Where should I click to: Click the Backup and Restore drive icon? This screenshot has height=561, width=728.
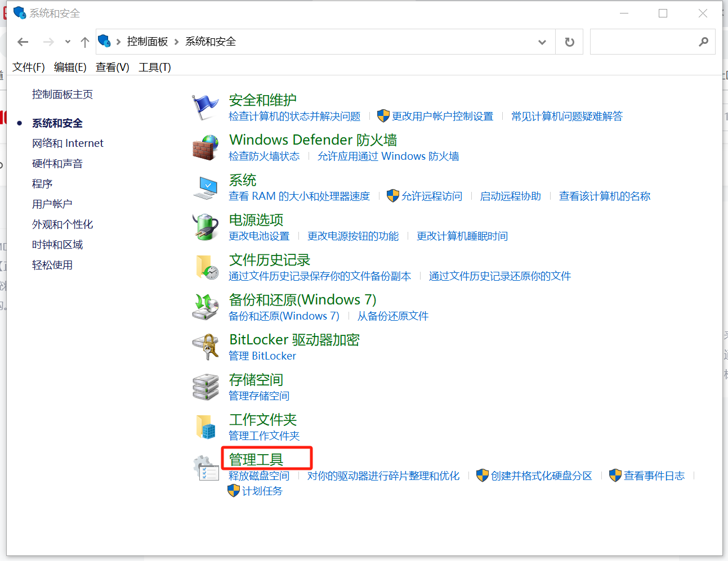click(x=205, y=307)
